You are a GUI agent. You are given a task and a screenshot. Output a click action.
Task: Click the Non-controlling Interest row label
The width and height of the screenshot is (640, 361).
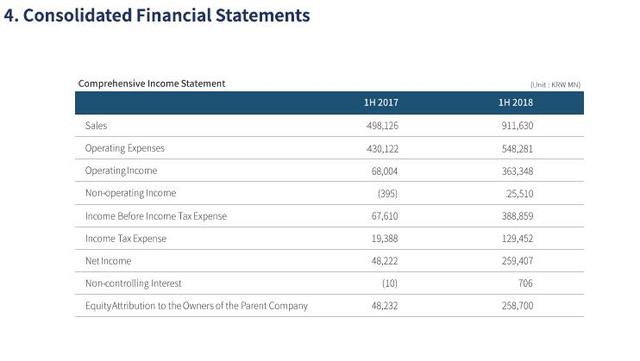133,283
